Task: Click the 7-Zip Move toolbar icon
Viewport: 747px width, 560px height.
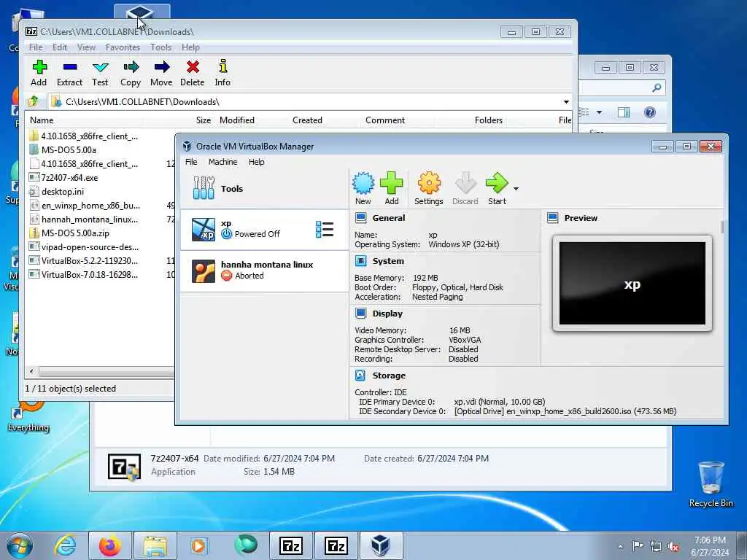Action: [161, 72]
